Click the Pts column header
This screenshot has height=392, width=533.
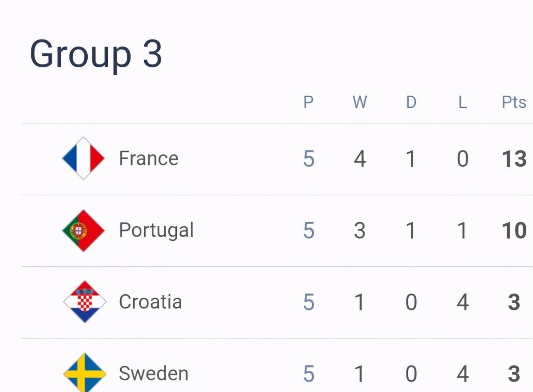coord(514,102)
